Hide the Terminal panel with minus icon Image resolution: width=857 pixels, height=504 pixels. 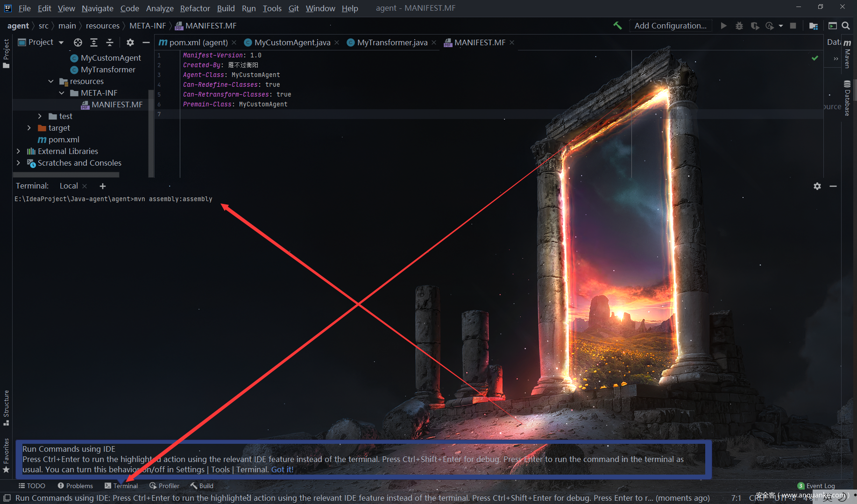[833, 186]
